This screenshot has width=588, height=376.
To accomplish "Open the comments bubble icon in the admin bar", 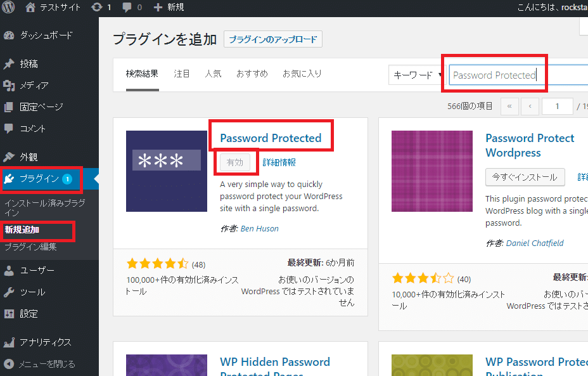I will pos(127,8).
